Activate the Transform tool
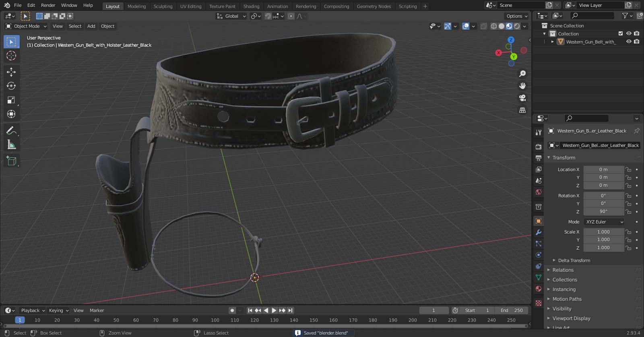The height and width of the screenshot is (337, 644). [x=11, y=114]
